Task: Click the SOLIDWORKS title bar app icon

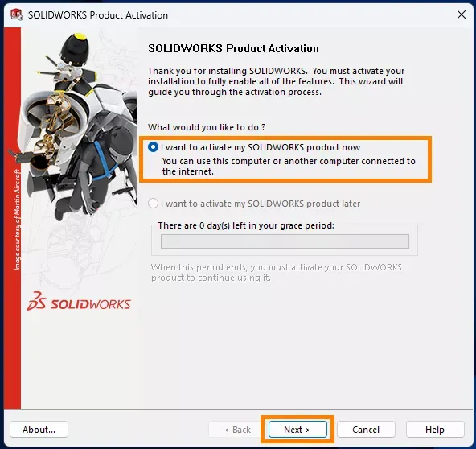Action: point(16,14)
